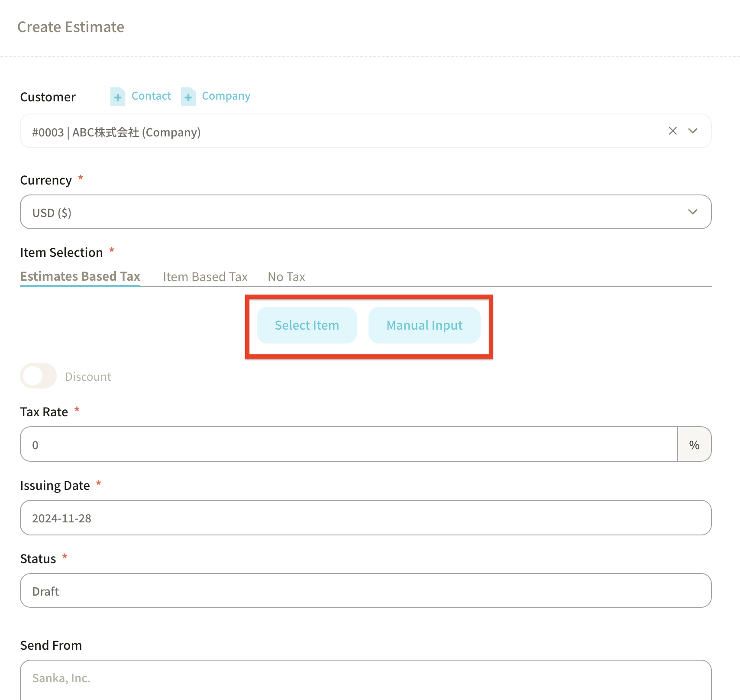Click the percent unit on Tax Rate
This screenshot has height=700, width=740.
click(x=694, y=444)
